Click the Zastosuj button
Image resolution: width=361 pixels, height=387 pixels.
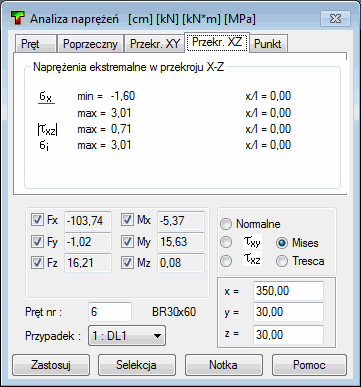click(51, 365)
